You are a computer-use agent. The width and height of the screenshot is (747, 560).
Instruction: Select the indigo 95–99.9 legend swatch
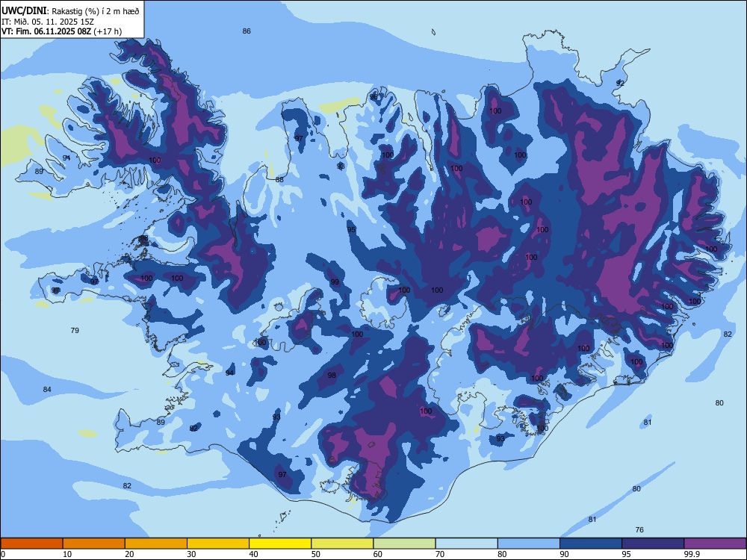coord(653,544)
